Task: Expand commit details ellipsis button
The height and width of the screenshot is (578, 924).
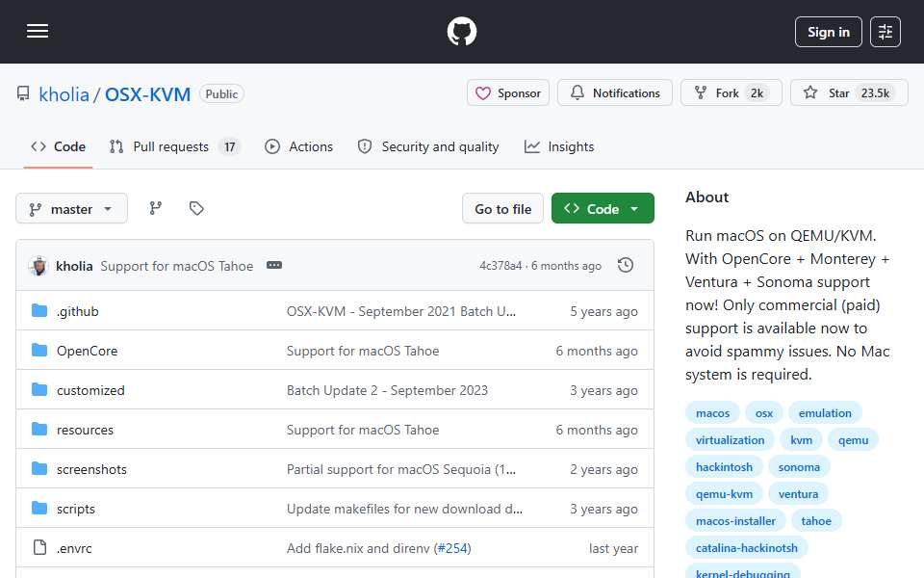Action: [274, 266]
